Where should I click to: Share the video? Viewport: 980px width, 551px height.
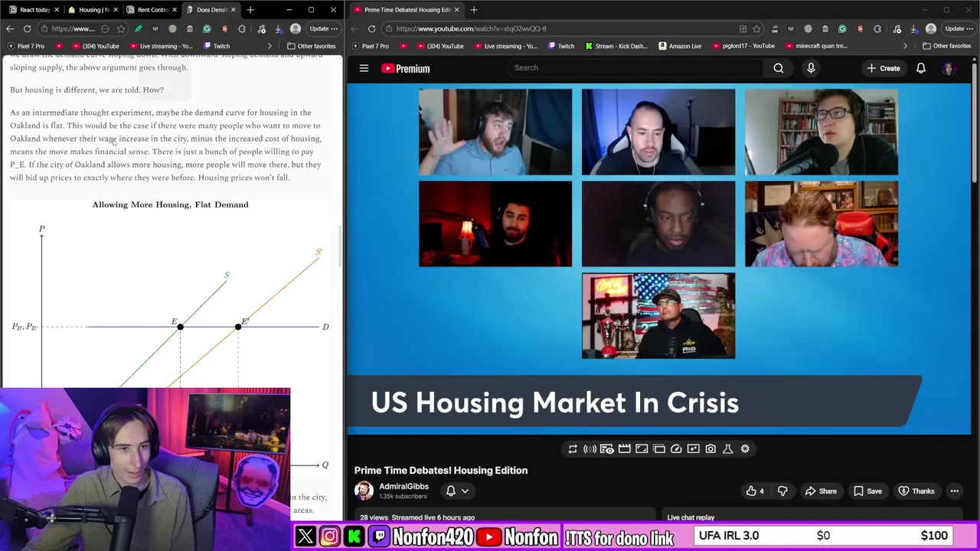[x=820, y=491]
